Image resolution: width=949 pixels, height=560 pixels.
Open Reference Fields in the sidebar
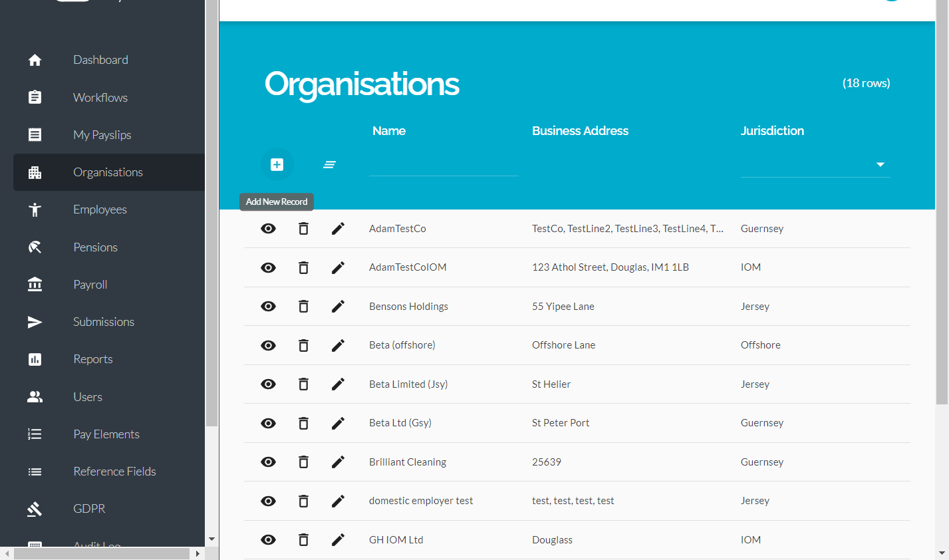point(109,472)
